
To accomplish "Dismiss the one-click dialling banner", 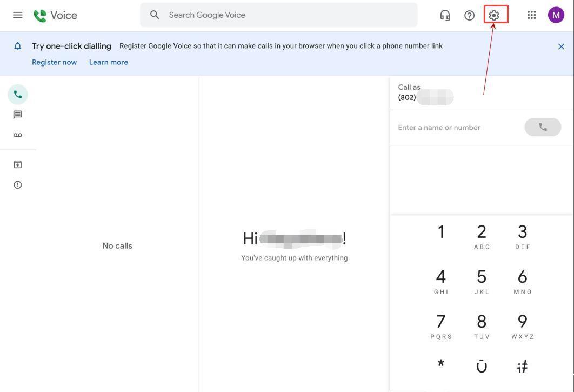I will coord(560,46).
